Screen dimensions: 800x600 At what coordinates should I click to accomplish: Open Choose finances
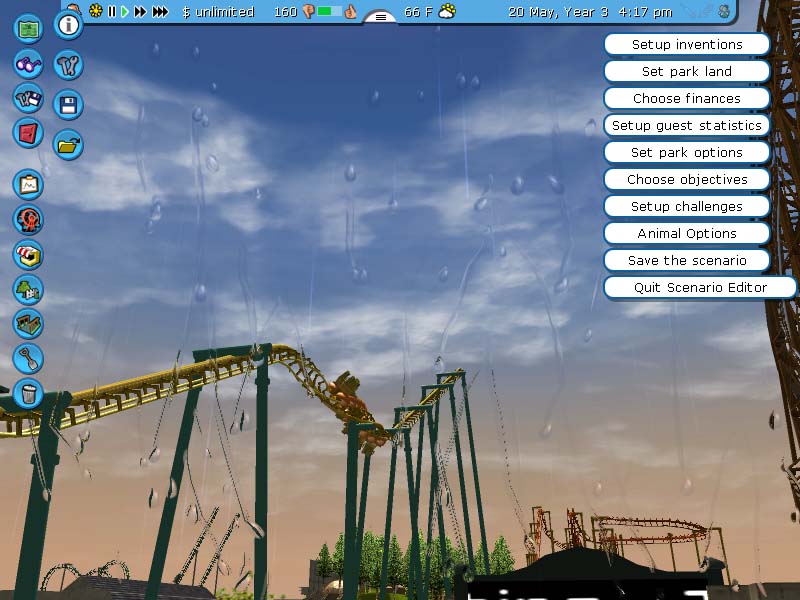[x=687, y=98]
